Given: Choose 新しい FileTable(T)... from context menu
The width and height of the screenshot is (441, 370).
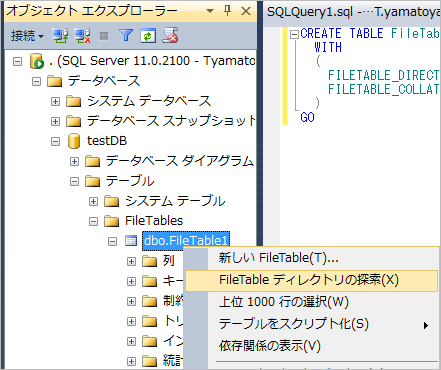Looking at the screenshot, I should pos(311,258).
